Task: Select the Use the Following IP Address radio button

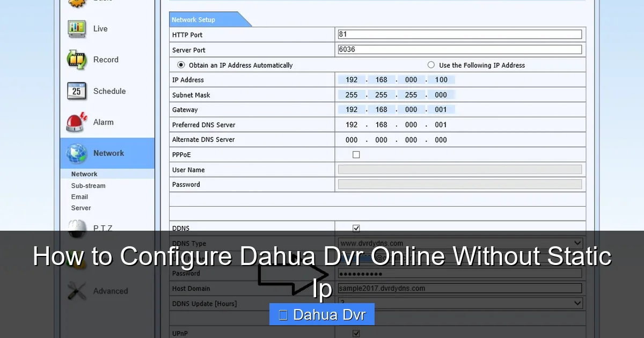Action: (431, 64)
